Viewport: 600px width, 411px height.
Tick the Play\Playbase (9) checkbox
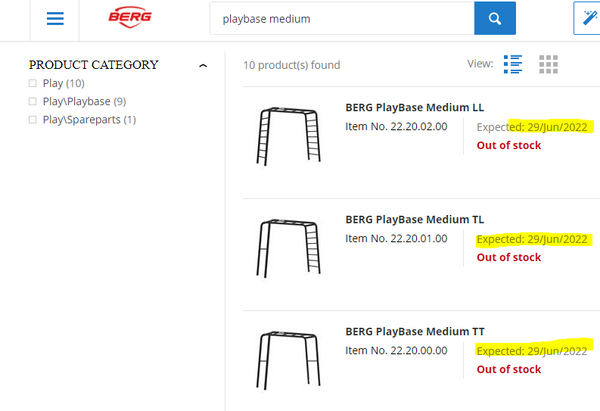33,101
